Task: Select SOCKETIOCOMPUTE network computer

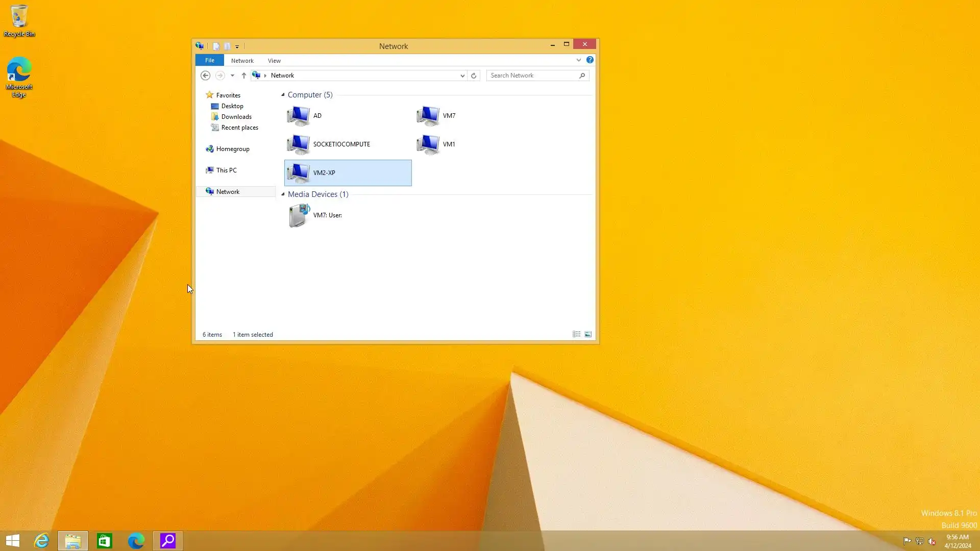Action: 341,144
